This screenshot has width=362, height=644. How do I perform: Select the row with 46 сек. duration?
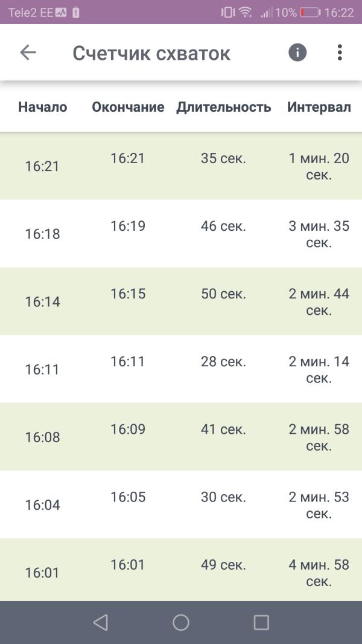coord(181,234)
